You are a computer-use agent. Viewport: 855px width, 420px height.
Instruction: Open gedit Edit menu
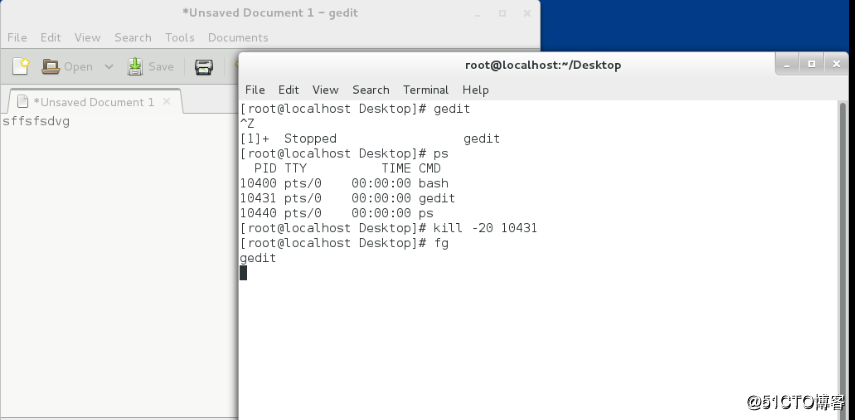tap(51, 38)
